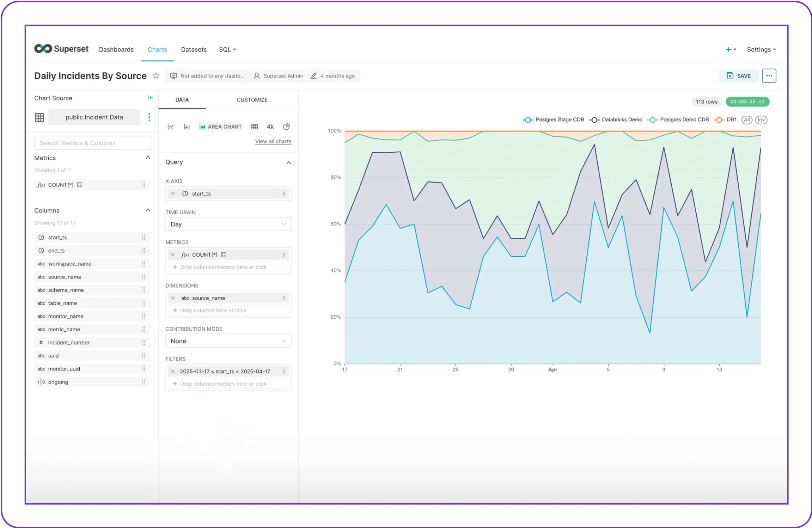Collapse the Metrics section chevron

147,157
